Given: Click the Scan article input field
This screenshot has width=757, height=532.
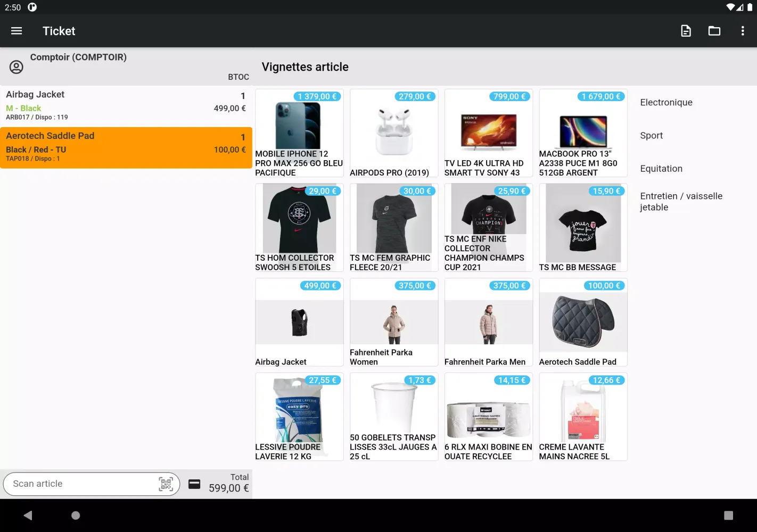Looking at the screenshot, I should coord(80,484).
